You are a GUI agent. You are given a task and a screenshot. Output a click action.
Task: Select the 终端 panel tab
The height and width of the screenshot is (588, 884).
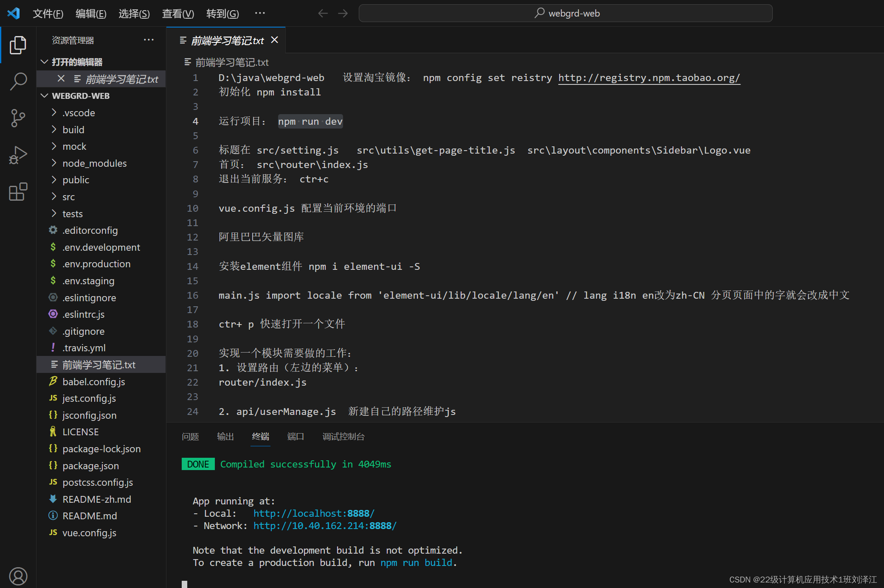coord(261,437)
